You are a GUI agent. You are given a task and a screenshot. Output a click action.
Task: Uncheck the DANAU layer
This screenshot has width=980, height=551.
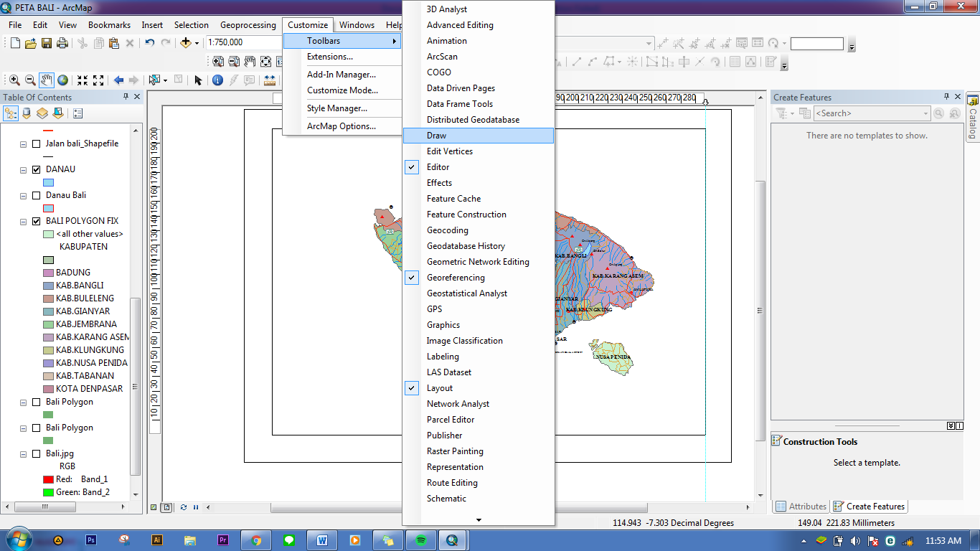[x=36, y=169]
